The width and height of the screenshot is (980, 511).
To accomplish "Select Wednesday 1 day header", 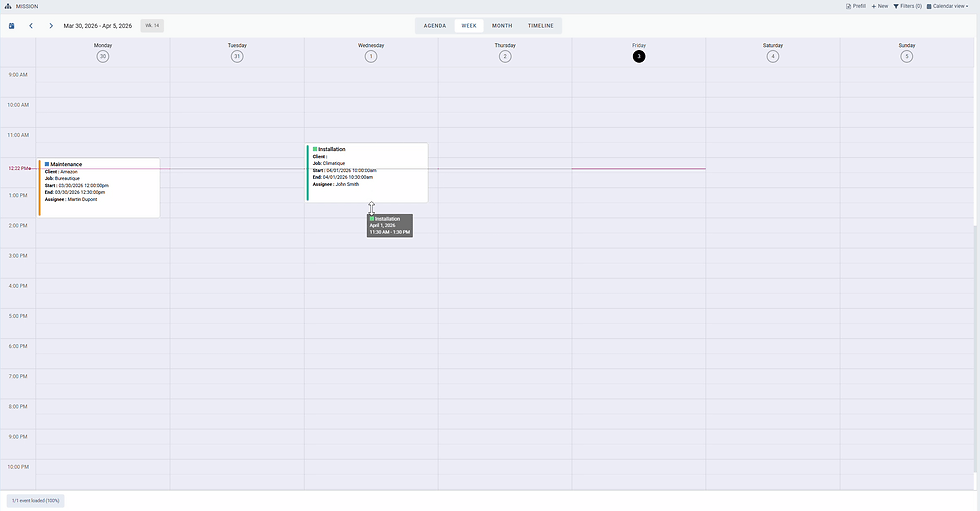I will click(x=371, y=52).
